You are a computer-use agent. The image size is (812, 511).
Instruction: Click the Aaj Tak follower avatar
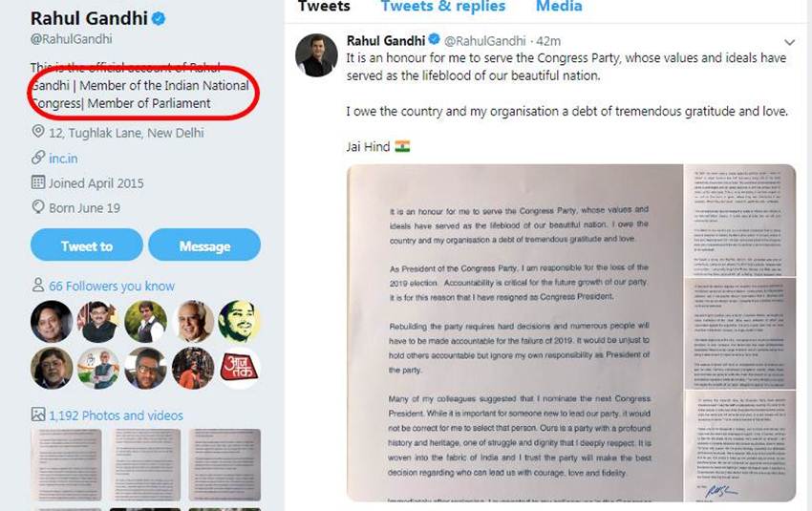pos(239,368)
